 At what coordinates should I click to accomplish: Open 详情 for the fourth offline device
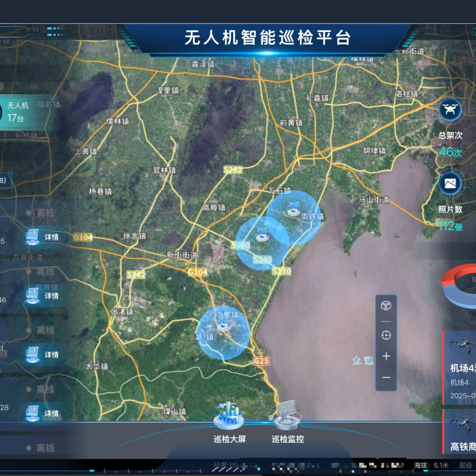[x=43, y=413]
